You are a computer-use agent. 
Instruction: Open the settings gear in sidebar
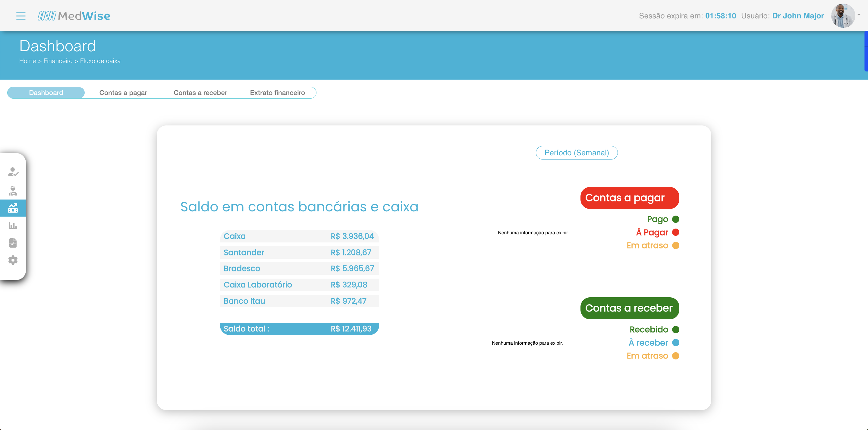pos(13,260)
